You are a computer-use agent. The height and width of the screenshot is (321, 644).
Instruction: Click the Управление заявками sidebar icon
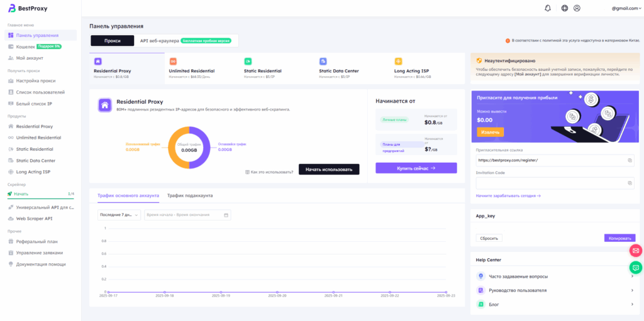[x=11, y=253]
